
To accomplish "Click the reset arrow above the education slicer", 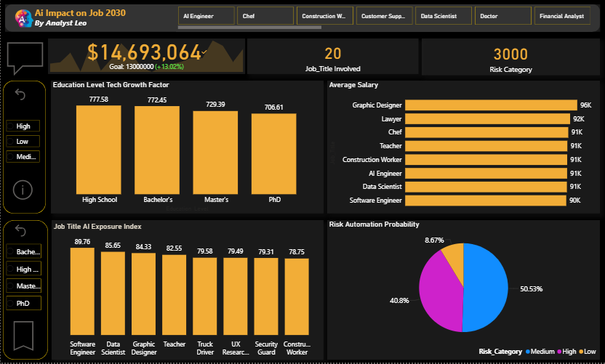I will coord(20,231).
